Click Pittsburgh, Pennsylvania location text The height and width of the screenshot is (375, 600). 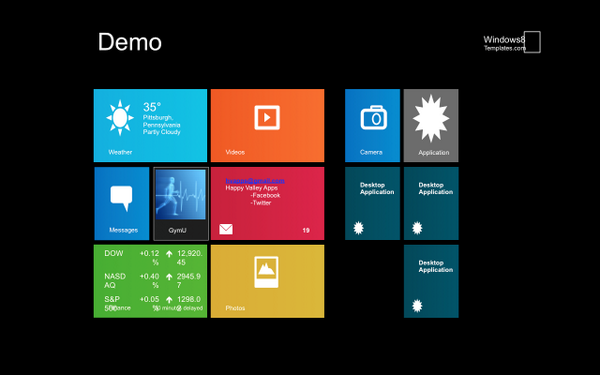pos(161,121)
